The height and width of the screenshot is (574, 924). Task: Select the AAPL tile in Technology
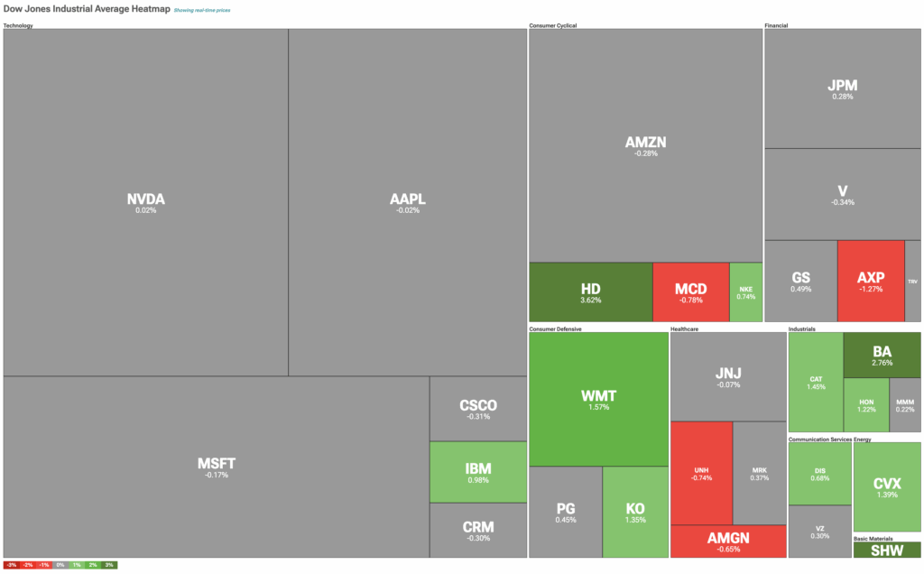point(408,202)
